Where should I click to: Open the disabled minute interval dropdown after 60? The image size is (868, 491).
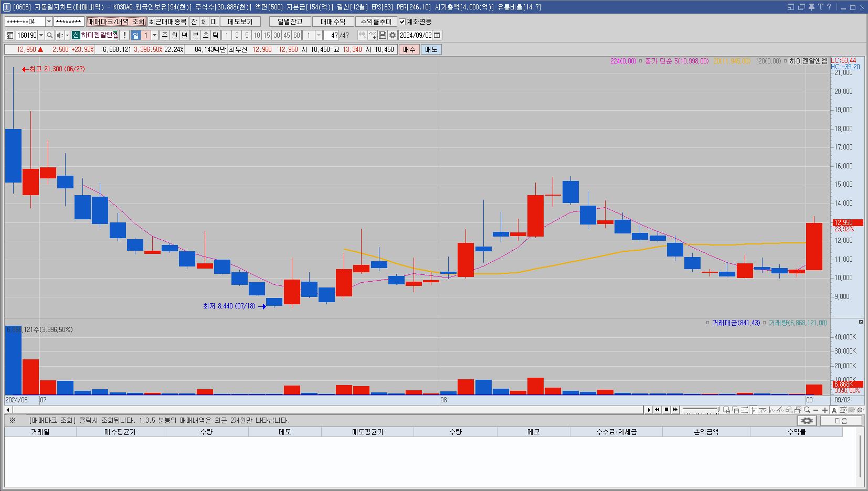point(319,35)
